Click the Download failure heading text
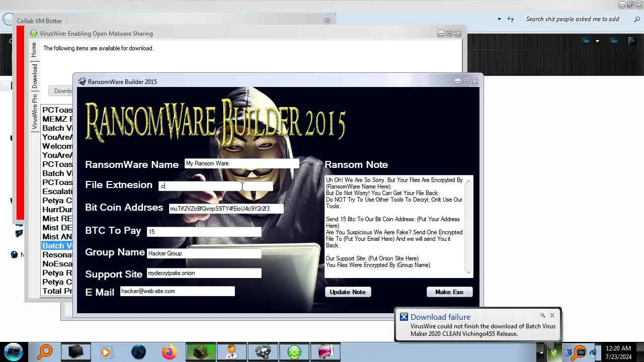 (440, 317)
